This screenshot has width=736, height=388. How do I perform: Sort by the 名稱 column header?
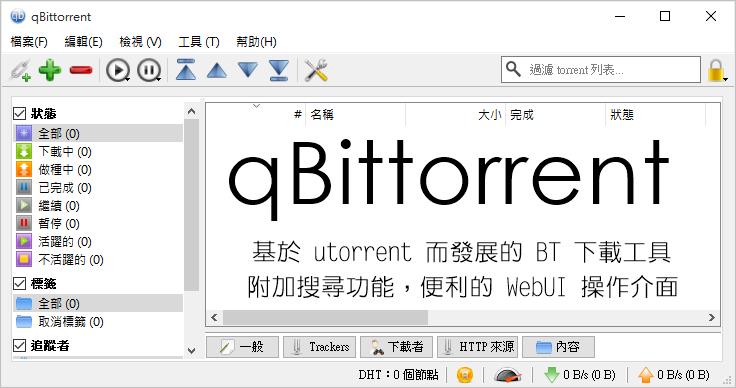[x=355, y=114]
